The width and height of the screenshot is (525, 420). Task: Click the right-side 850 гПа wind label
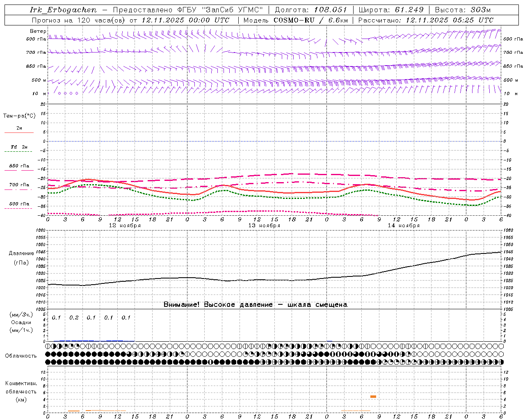point(513,66)
